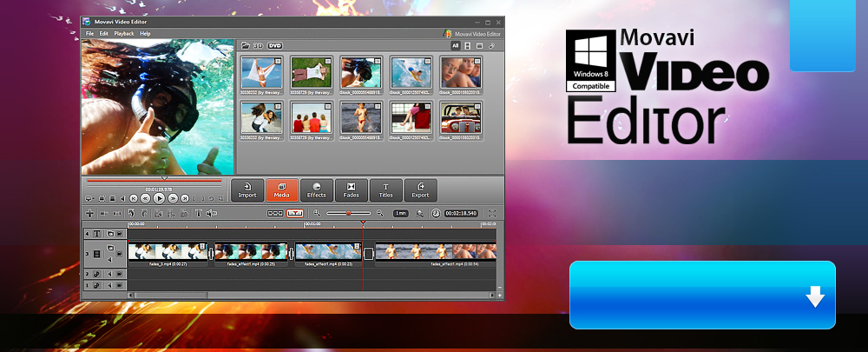Click the clock duration icon
The height and width of the screenshot is (352, 868).
click(436, 213)
